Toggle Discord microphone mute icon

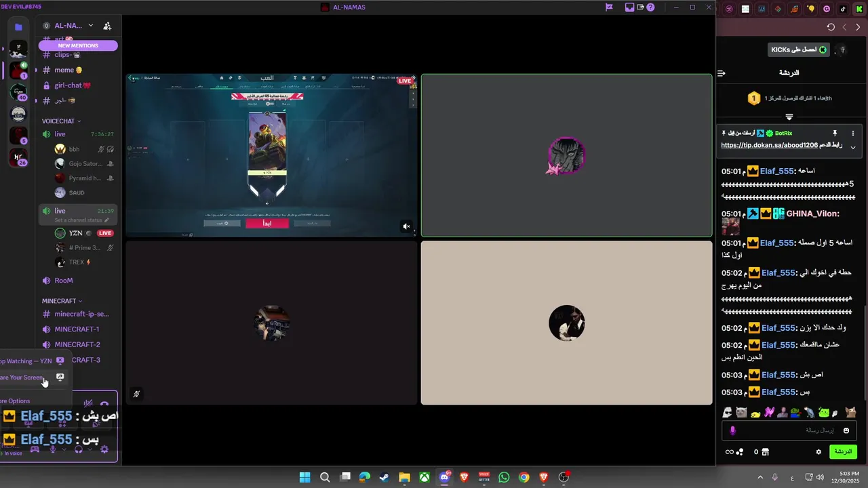[53, 449]
